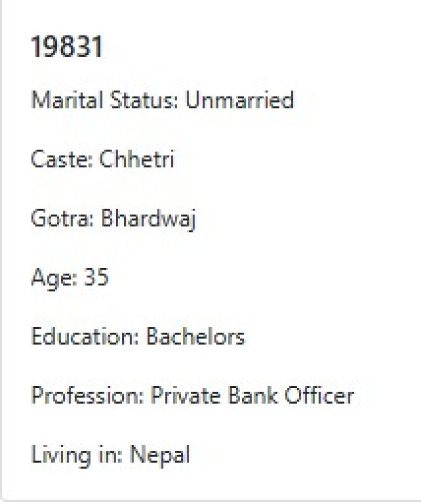Select the Unmarried value text
Image resolution: width=421 pixels, height=504 pixels.
(240, 100)
